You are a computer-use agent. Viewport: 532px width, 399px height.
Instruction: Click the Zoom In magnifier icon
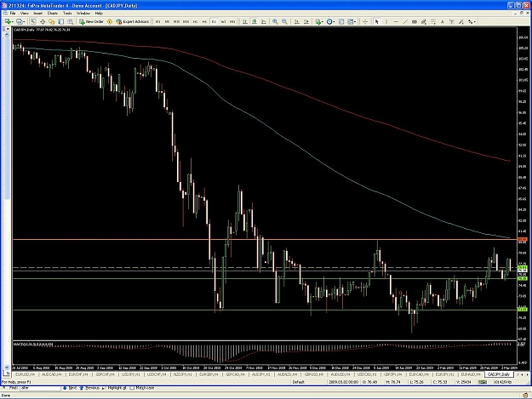tap(275, 22)
